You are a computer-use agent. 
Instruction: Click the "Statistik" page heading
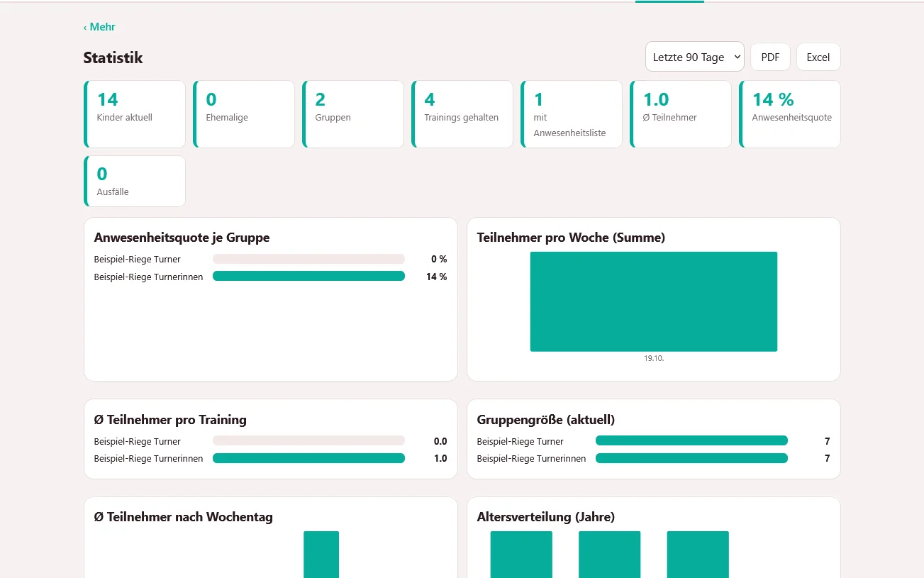pos(113,57)
